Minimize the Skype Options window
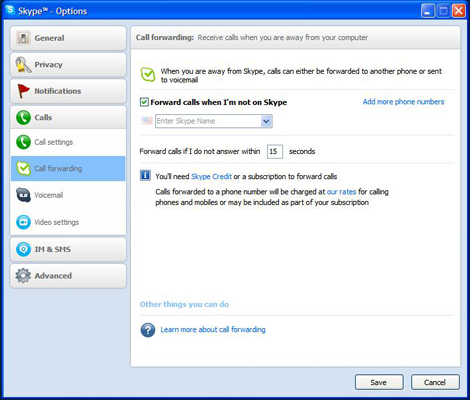Image resolution: width=470 pixels, height=400 pixels. click(x=428, y=11)
